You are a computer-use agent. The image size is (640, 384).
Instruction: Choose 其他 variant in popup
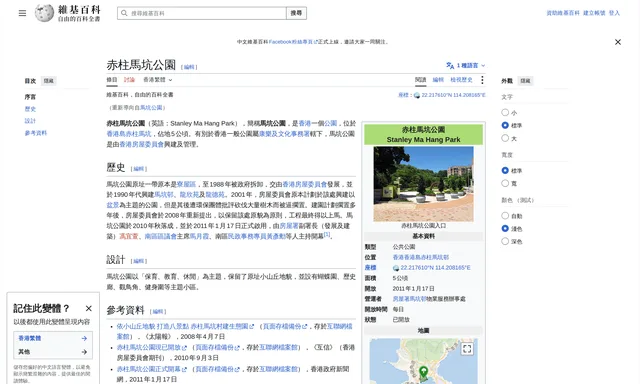point(53,352)
